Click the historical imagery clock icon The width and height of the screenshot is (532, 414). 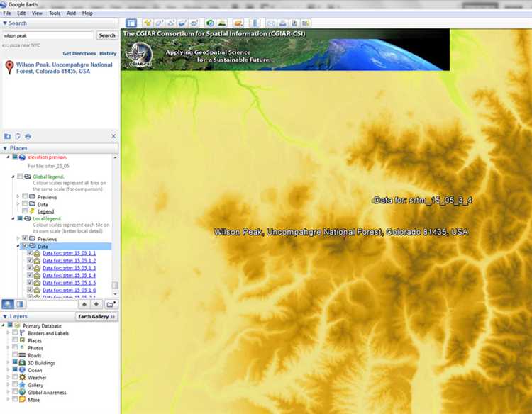(210, 23)
